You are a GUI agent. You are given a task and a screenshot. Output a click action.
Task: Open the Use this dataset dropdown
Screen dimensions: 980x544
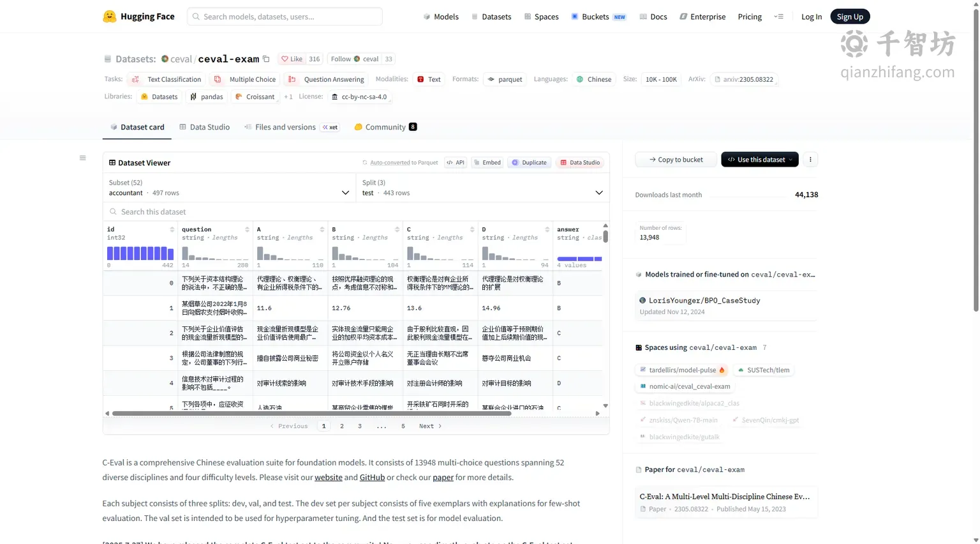coord(759,160)
